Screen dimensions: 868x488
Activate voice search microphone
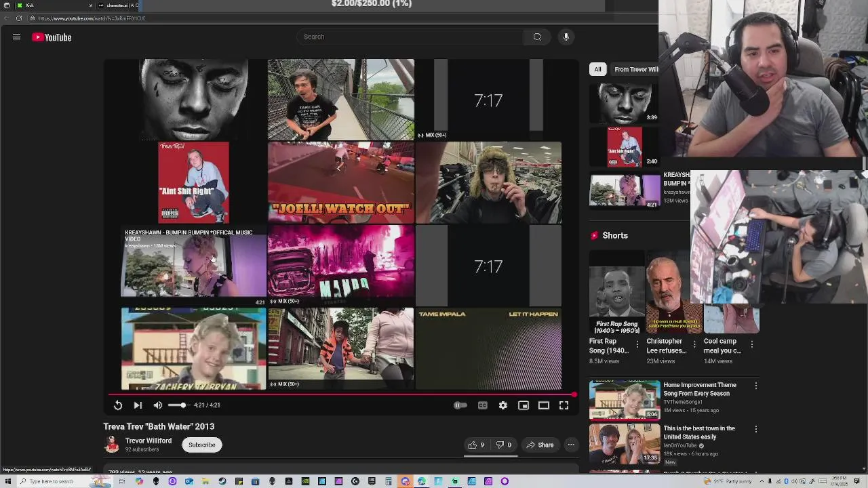[x=566, y=37]
